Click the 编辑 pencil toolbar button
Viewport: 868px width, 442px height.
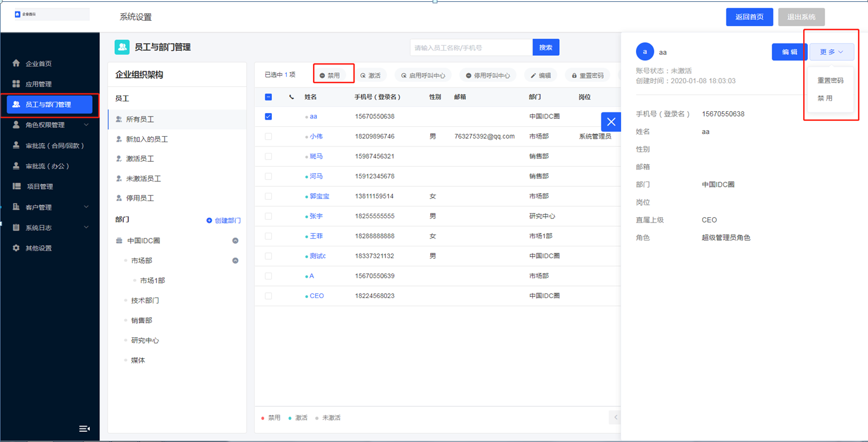coord(541,76)
